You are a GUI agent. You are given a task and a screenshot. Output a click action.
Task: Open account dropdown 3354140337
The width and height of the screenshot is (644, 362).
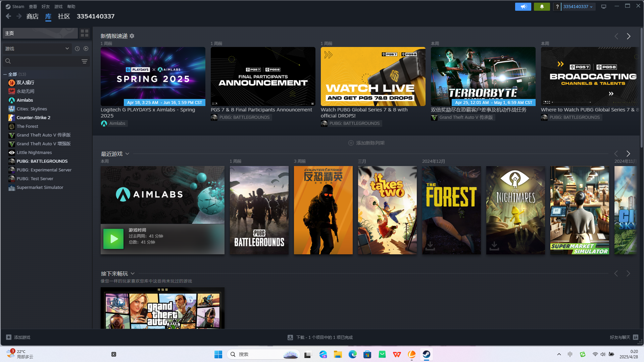pyautogui.click(x=578, y=7)
